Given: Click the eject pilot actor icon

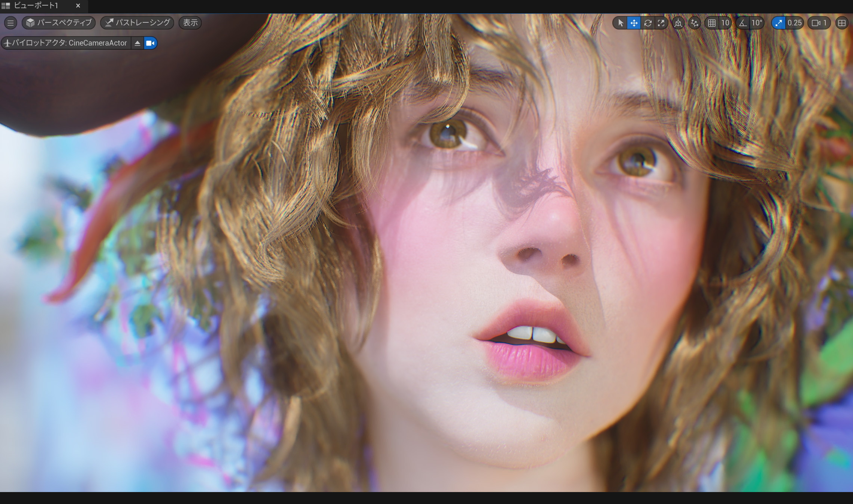Looking at the screenshot, I should tap(137, 43).
